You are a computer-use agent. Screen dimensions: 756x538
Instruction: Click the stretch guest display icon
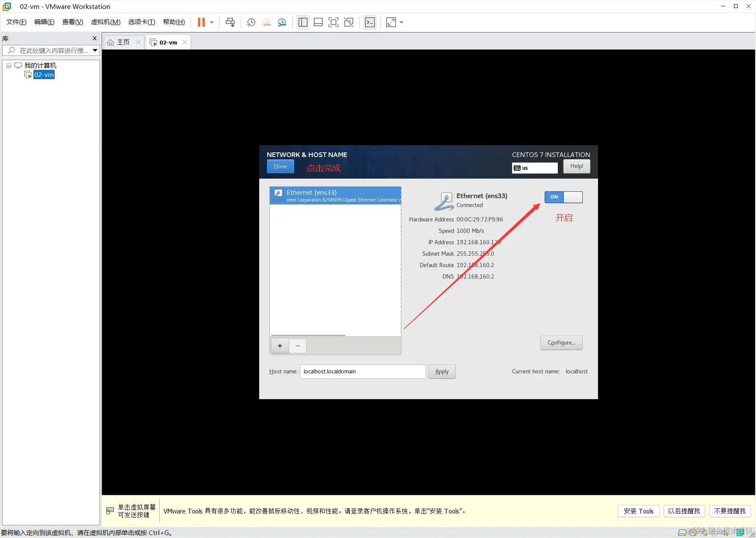391,22
